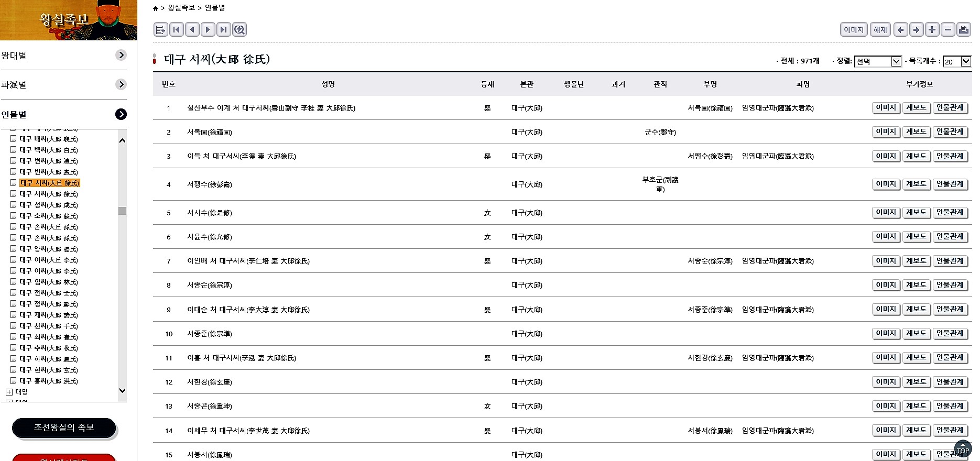980x461 pixels.
Task: Jump to last page icon
Action: click(224, 30)
